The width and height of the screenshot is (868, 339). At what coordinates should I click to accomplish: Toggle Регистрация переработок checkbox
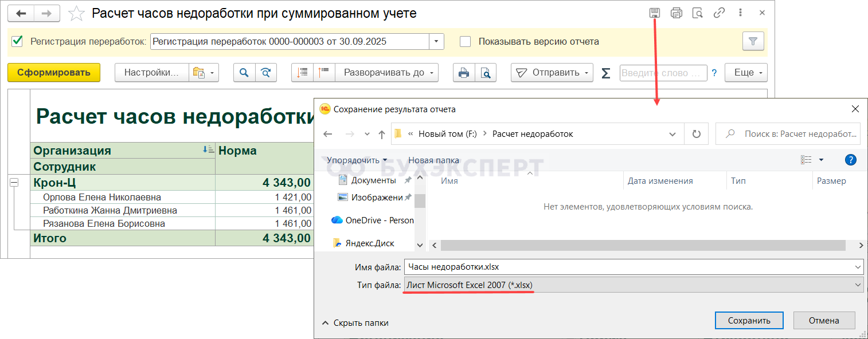(x=17, y=41)
